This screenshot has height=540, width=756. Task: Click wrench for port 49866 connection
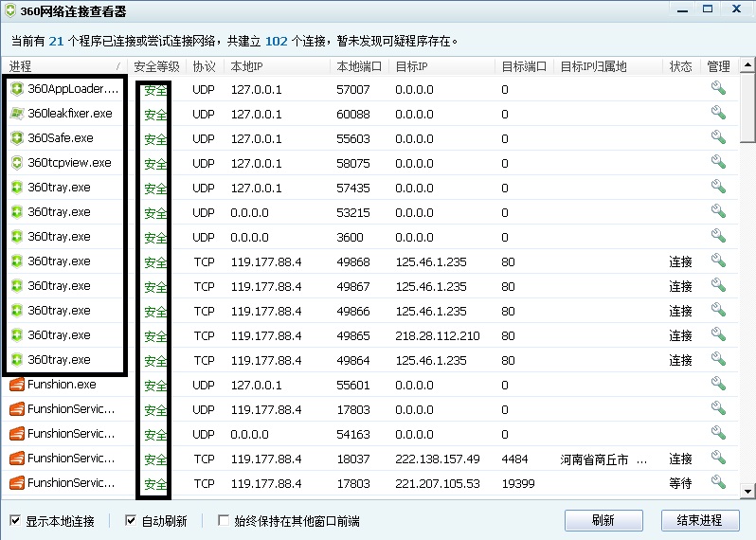718,310
